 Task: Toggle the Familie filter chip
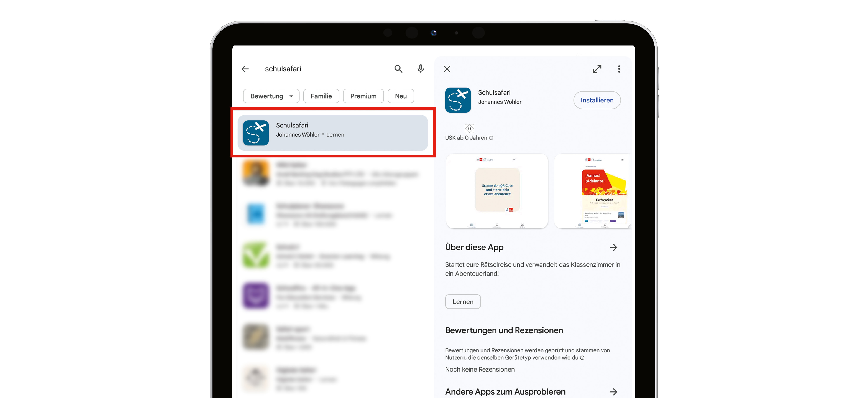click(321, 96)
